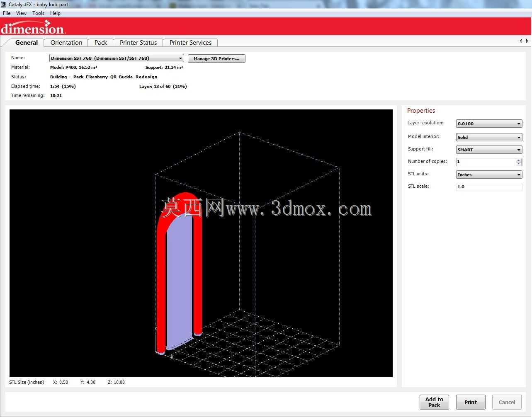The image size is (532, 417).
Task: Click the 'Z: 10.00' STL size value
Action: coord(116,382)
